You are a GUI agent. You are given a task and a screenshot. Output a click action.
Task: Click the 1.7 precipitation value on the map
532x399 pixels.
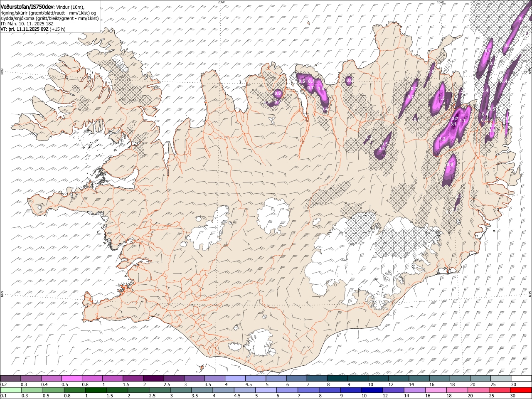tap(462, 121)
